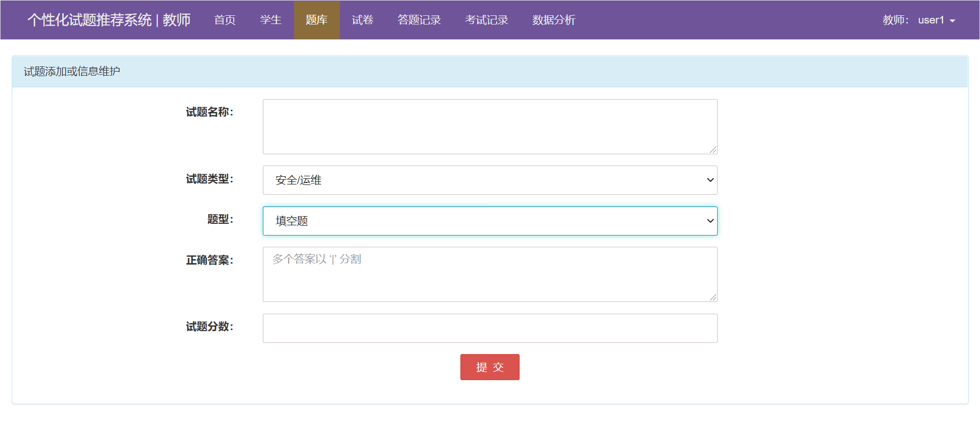Open the 试卷 section
This screenshot has width=980, height=421.
tap(362, 20)
